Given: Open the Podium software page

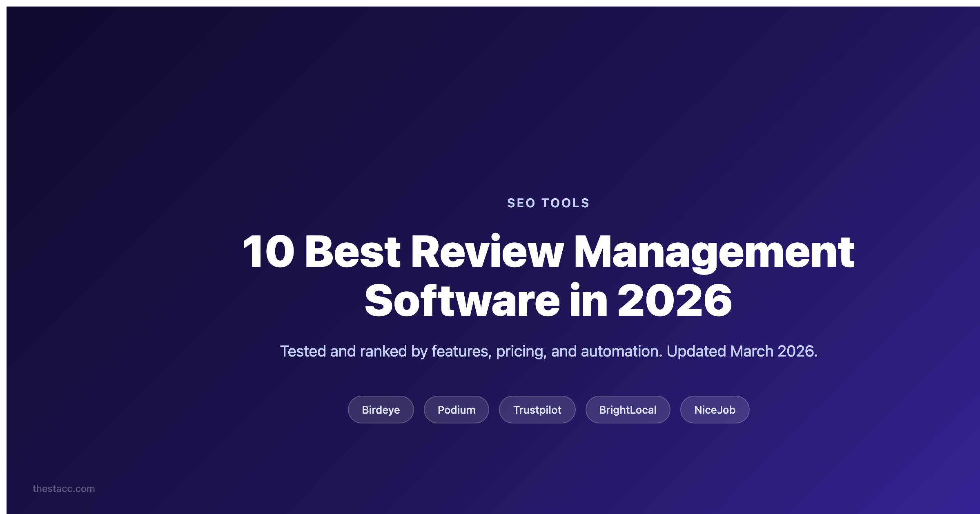Looking at the screenshot, I should point(456,410).
